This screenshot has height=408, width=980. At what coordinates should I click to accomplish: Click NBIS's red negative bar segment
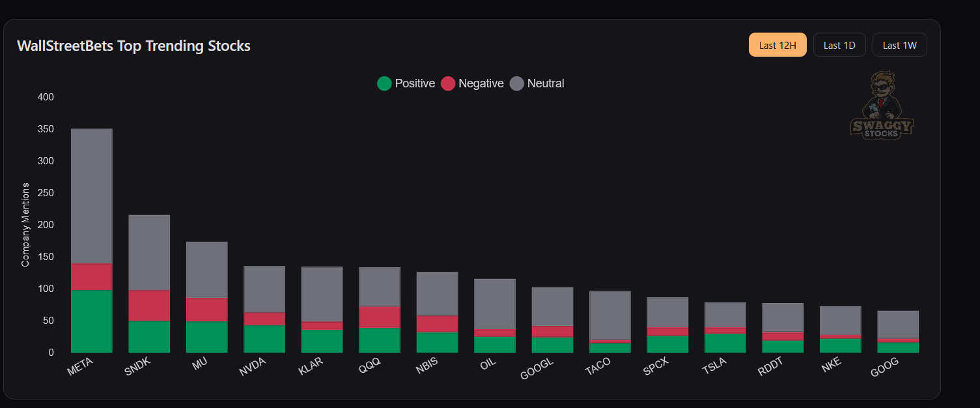pos(438,324)
